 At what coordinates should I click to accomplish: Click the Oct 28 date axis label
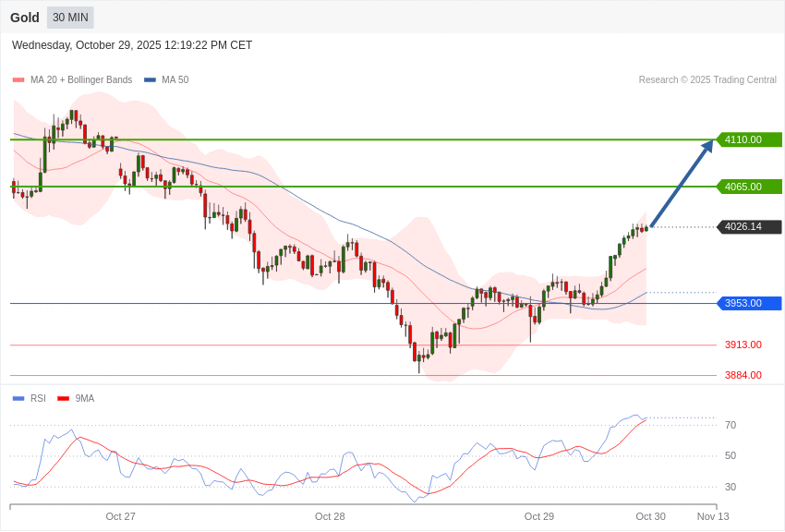coord(330,516)
